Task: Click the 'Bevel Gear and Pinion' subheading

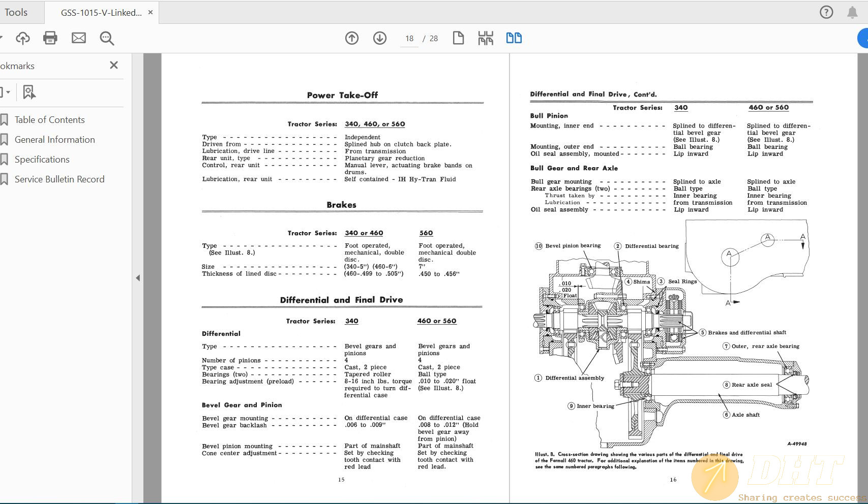Action: click(242, 405)
